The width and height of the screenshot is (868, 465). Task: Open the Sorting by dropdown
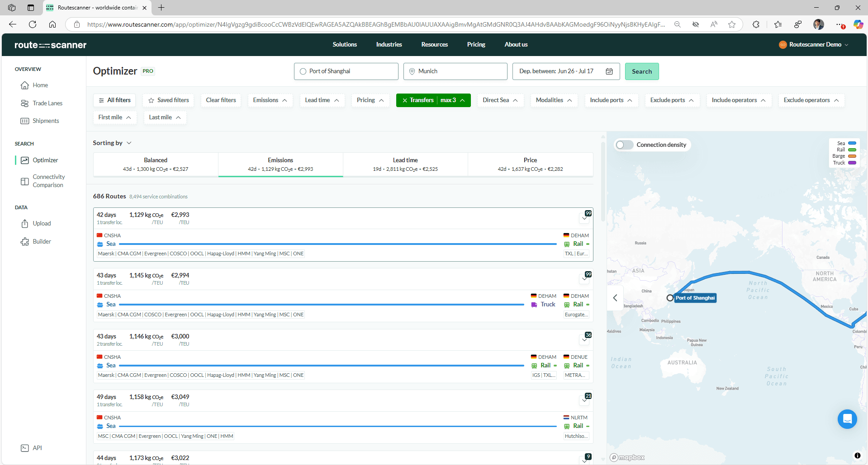point(112,143)
